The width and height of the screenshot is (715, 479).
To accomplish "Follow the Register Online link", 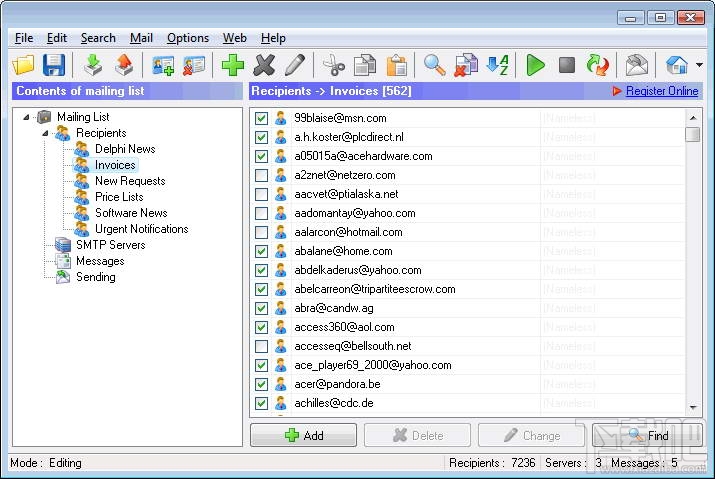I will 662,91.
